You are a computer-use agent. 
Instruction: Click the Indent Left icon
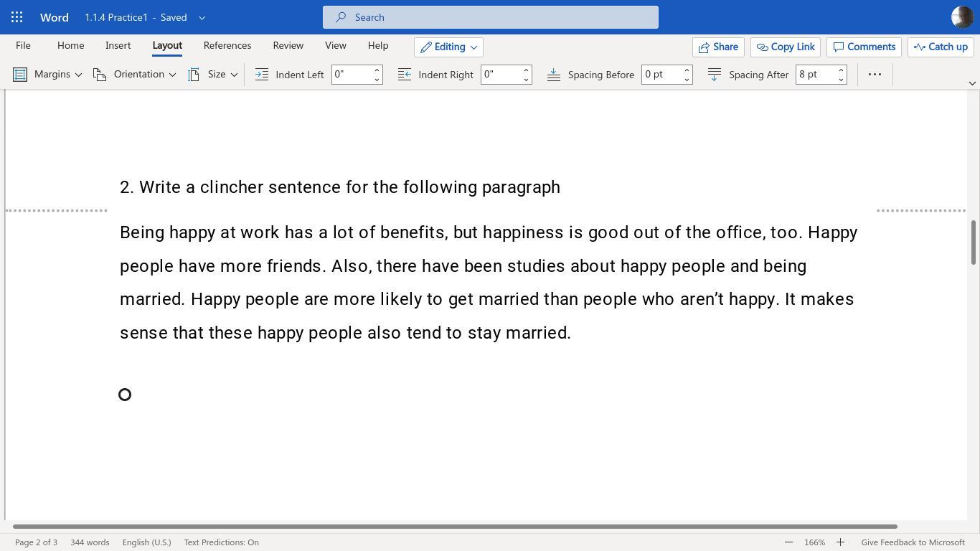tap(262, 75)
